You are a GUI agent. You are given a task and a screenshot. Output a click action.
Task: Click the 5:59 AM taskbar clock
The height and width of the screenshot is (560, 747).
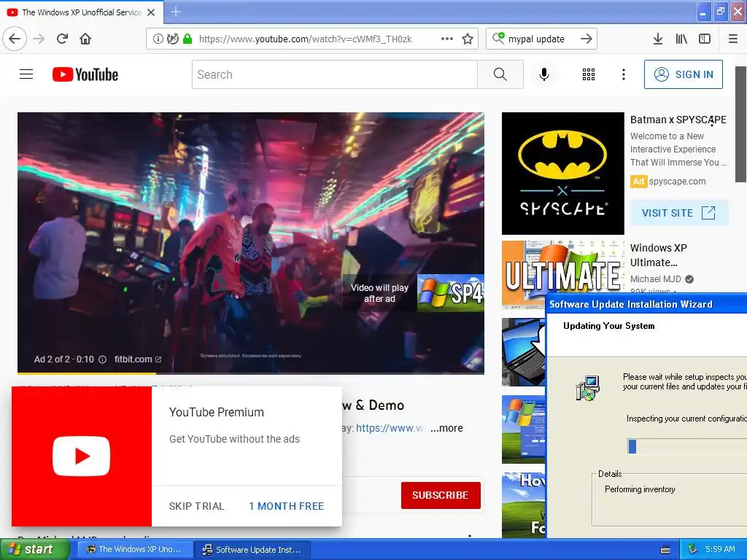[x=720, y=549]
